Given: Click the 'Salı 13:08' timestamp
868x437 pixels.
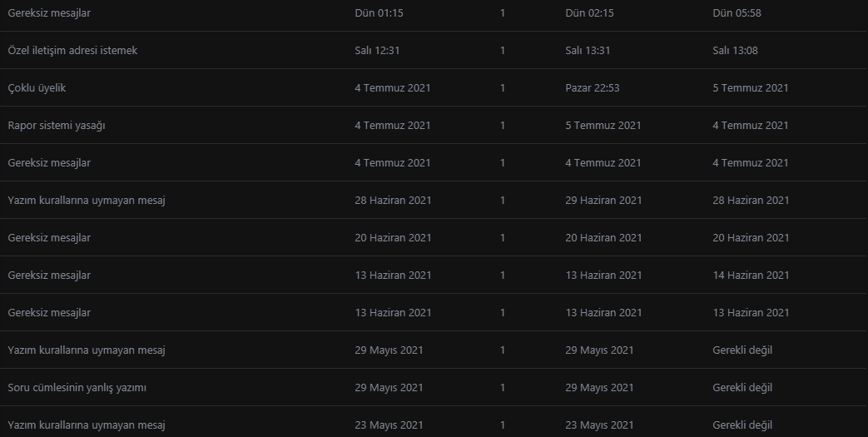Looking at the screenshot, I should (735, 51).
